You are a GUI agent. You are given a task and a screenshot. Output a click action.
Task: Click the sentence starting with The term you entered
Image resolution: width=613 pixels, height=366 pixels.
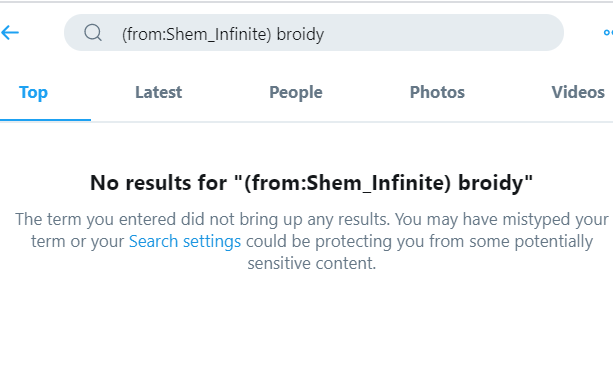click(x=312, y=219)
